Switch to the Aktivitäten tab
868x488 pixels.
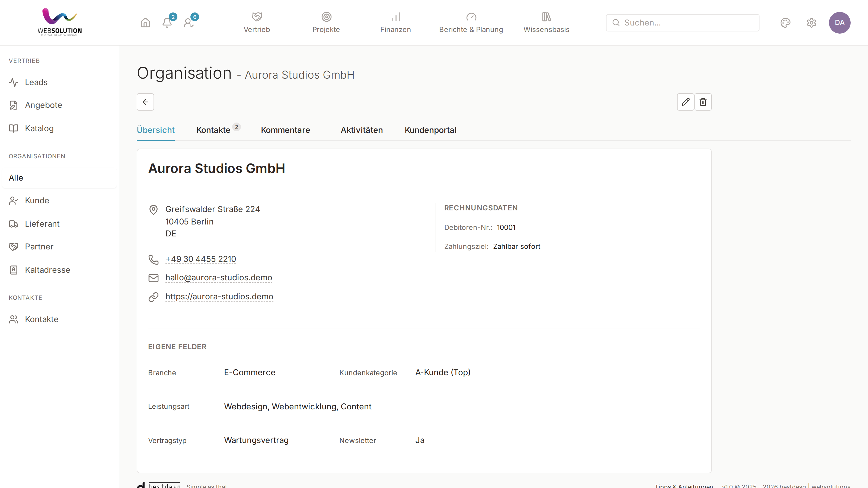tap(362, 130)
